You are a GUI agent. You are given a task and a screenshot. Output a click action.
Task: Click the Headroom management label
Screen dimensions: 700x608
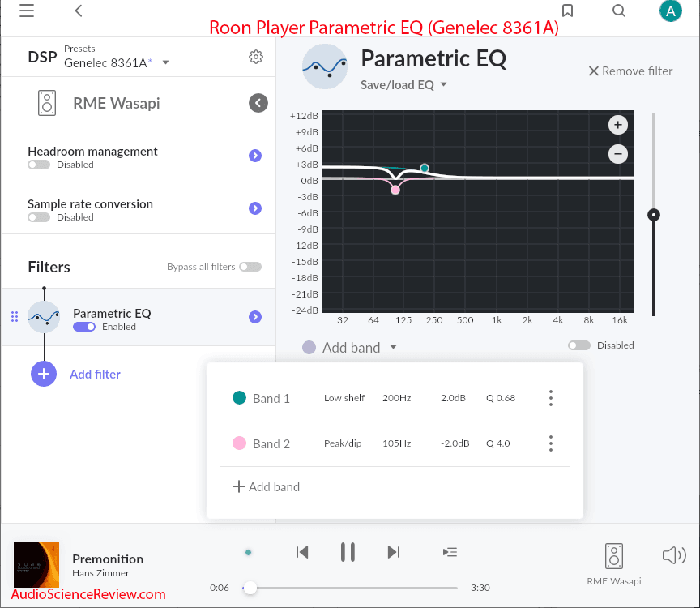pyautogui.click(x=92, y=152)
